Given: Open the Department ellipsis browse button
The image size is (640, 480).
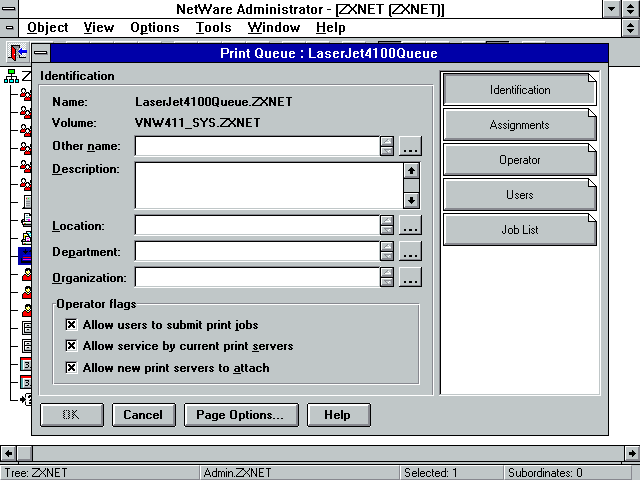Looking at the screenshot, I should (410, 251).
